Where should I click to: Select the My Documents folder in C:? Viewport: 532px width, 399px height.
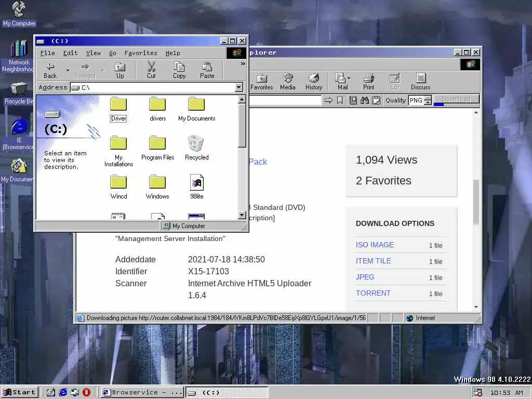tap(197, 109)
